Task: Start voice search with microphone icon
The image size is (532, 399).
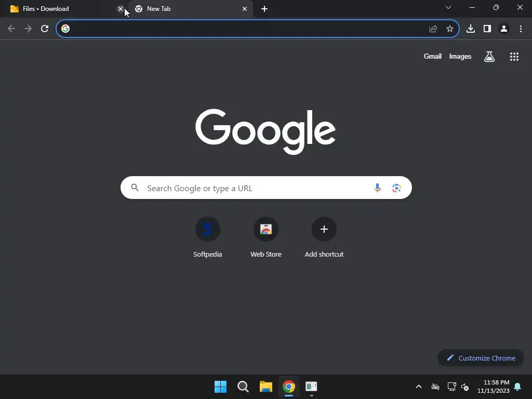Action: pos(377,188)
